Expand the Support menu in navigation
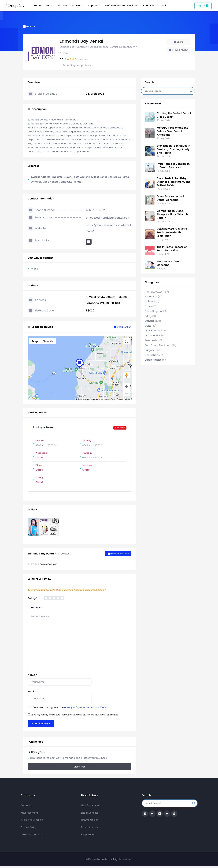The height and width of the screenshot is (868, 218). [94, 6]
